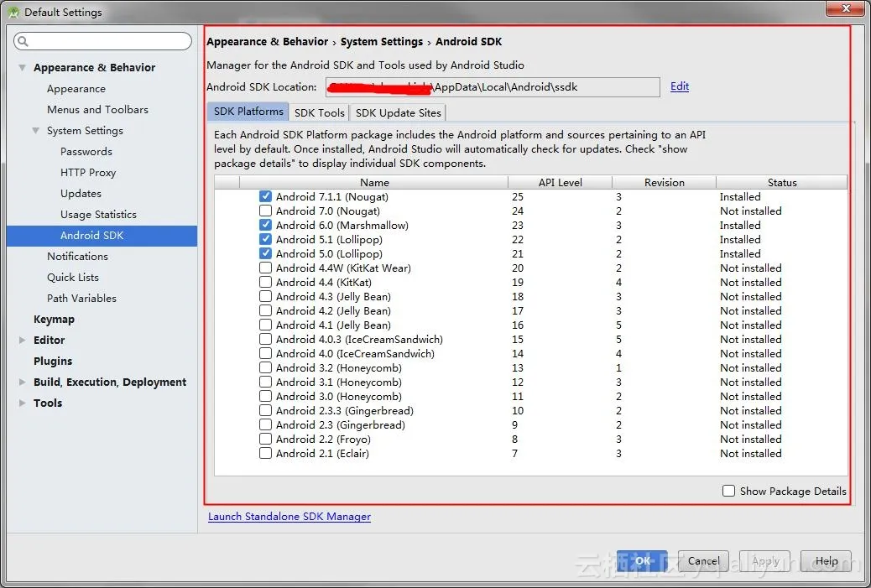Select Android 4.1 (Jelly Bean) row text
The width and height of the screenshot is (871, 588).
pos(333,325)
